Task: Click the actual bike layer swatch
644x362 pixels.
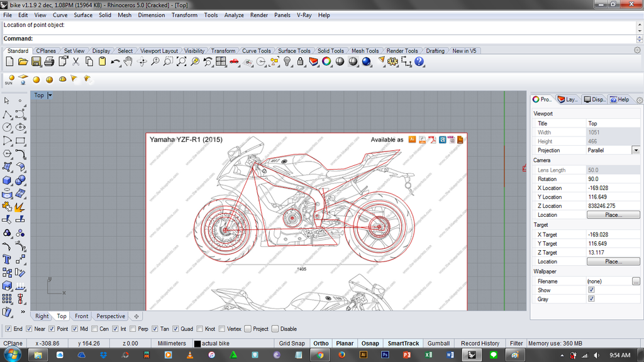Action: coord(197,344)
